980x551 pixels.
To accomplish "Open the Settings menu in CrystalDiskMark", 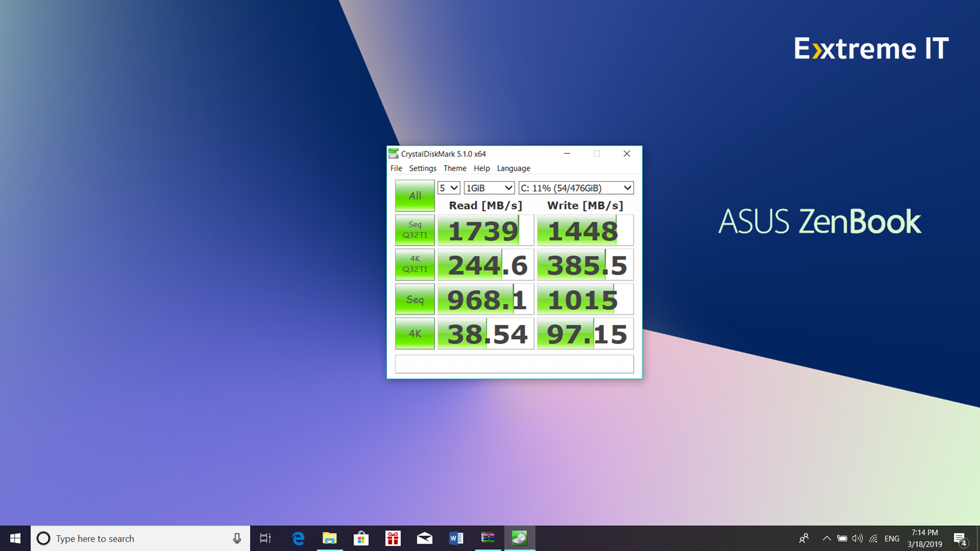I will (423, 168).
